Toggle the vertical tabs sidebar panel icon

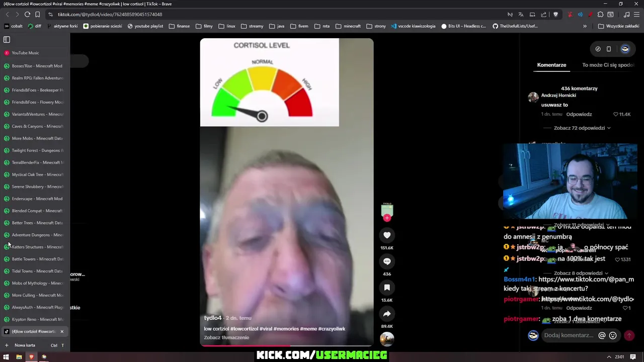pos(7,39)
